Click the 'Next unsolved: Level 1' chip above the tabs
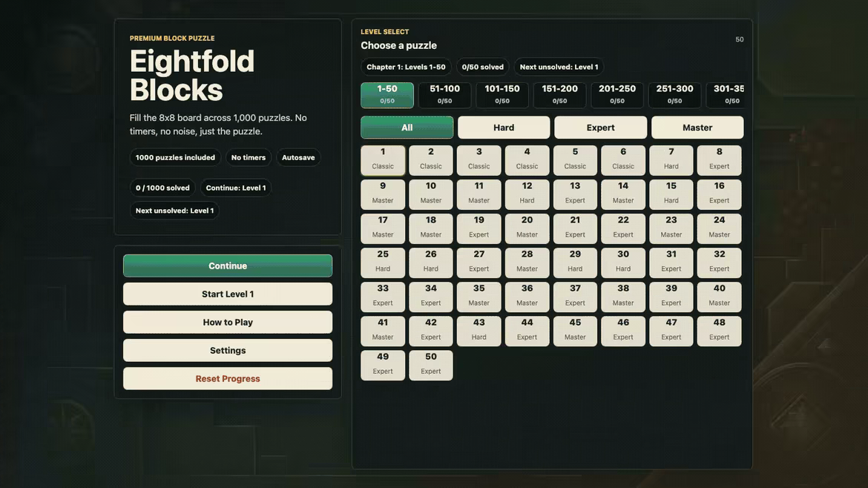Screen dimensions: 868x488 click(559, 67)
